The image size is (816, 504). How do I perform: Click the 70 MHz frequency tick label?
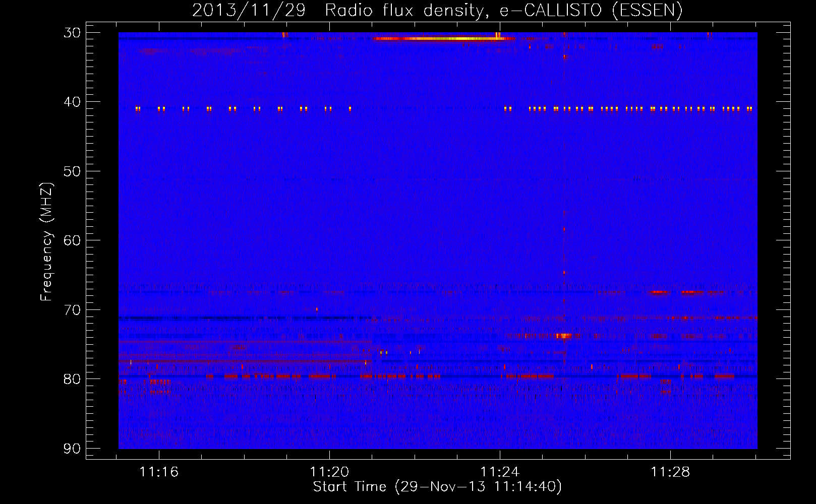coord(72,310)
